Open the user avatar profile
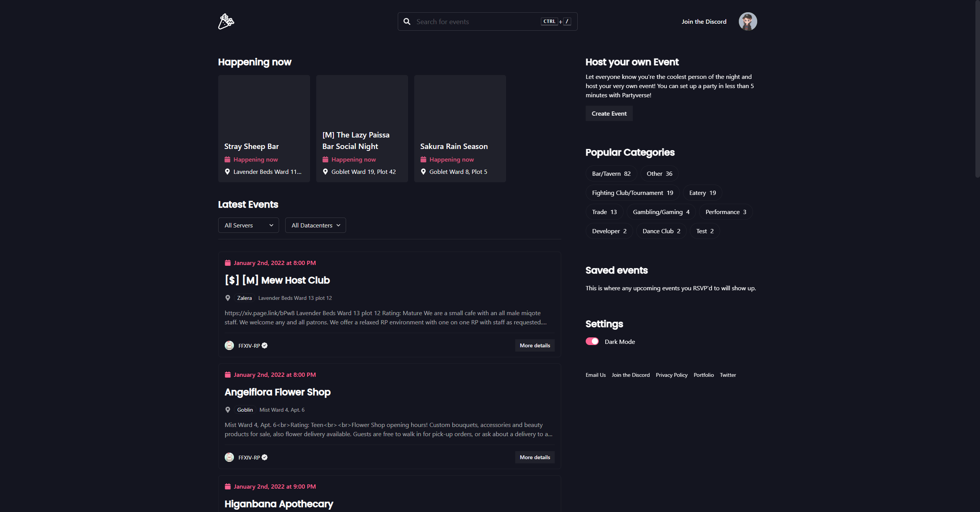Image resolution: width=980 pixels, height=512 pixels. (748, 21)
